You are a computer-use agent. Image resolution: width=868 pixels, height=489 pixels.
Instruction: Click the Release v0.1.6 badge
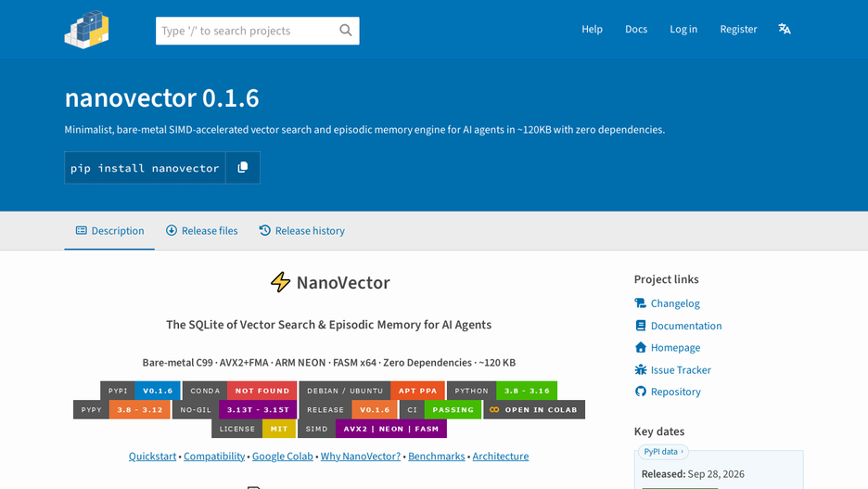[348, 410]
